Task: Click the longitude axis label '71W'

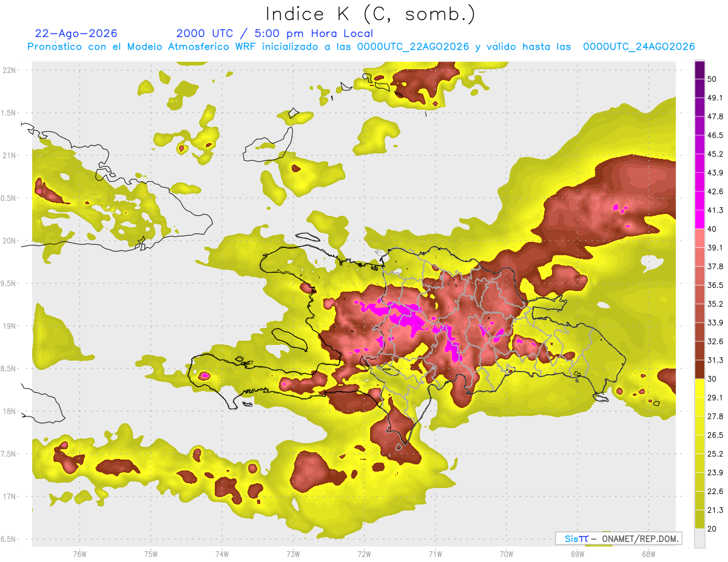Action: [435, 554]
